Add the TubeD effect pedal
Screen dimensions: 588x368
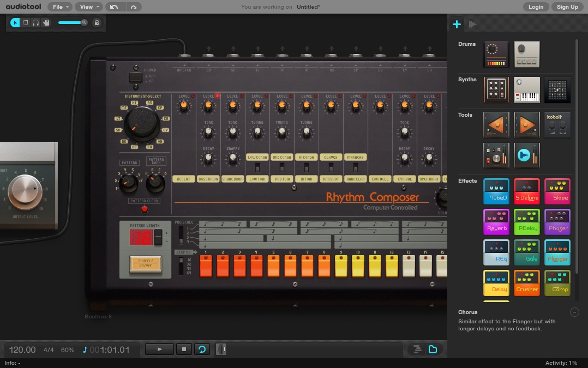(x=496, y=191)
